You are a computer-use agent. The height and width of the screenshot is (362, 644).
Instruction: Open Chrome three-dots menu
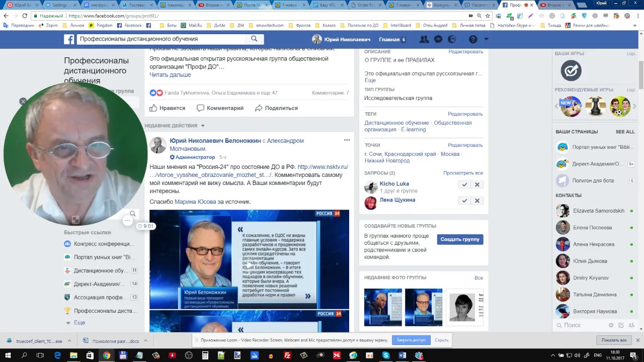637,16
